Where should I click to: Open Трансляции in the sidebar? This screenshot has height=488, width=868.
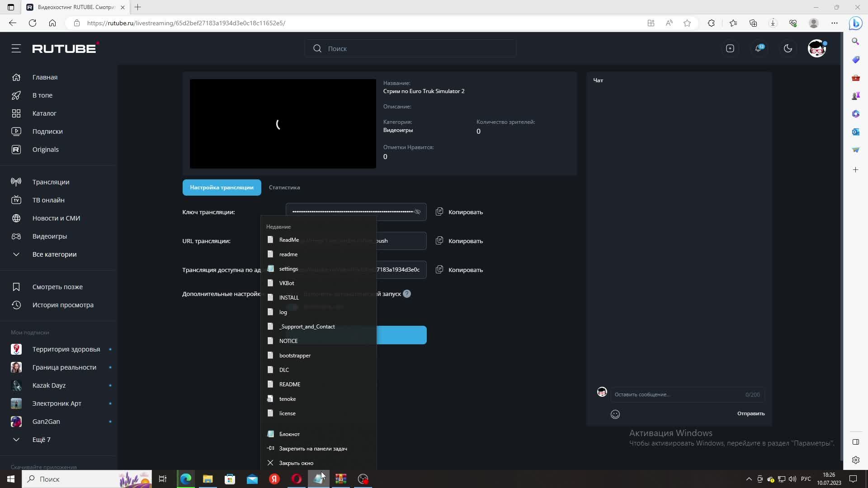pos(51,182)
